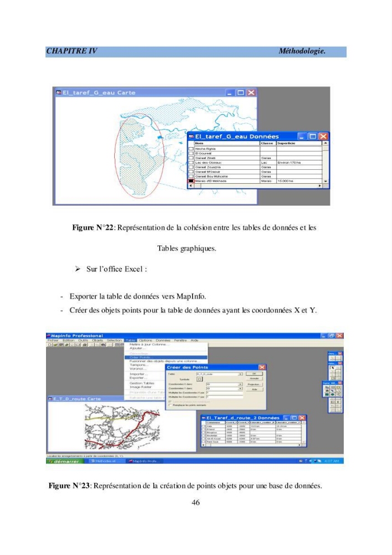Enable 'Remplacer les points existants' checkbox
The height and width of the screenshot is (555, 392).
(170, 405)
